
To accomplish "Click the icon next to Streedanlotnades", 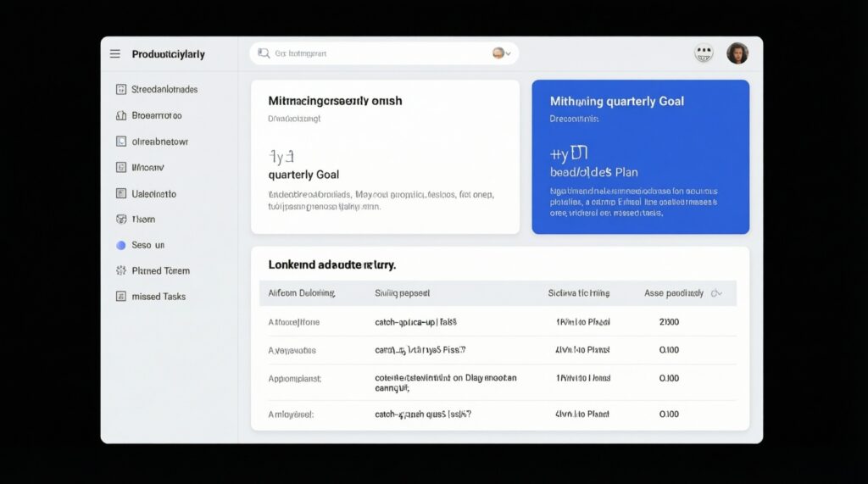I will coord(120,89).
